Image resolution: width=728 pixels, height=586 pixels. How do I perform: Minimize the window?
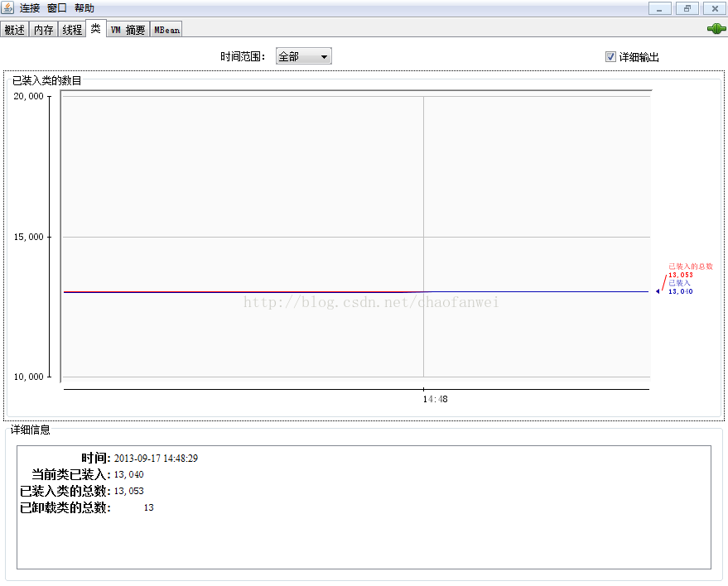[x=659, y=8]
